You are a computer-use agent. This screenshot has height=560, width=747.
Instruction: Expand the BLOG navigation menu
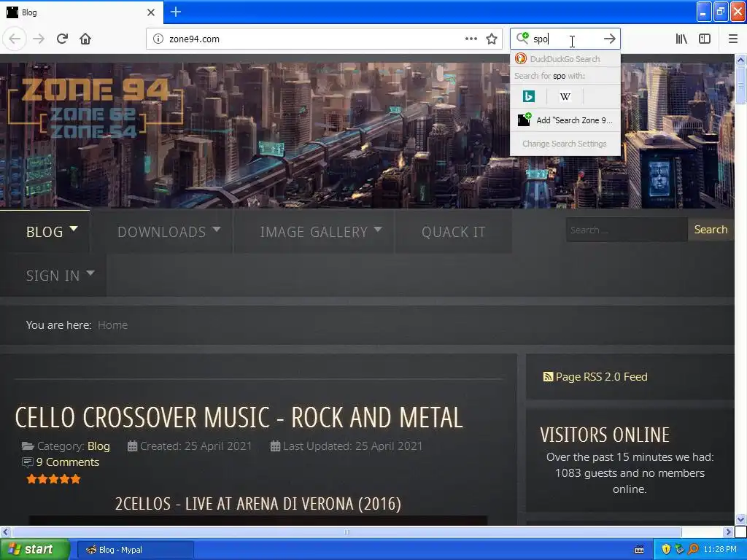(52, 231)
